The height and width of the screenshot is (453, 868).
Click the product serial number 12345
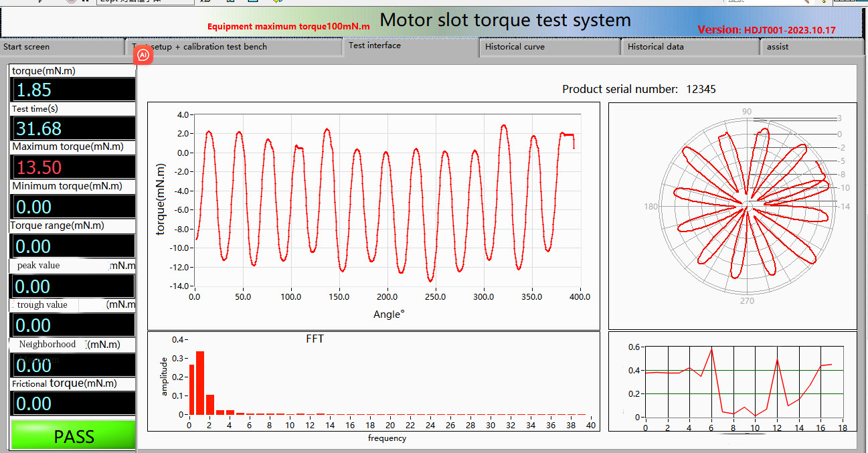tap(701, 89)
